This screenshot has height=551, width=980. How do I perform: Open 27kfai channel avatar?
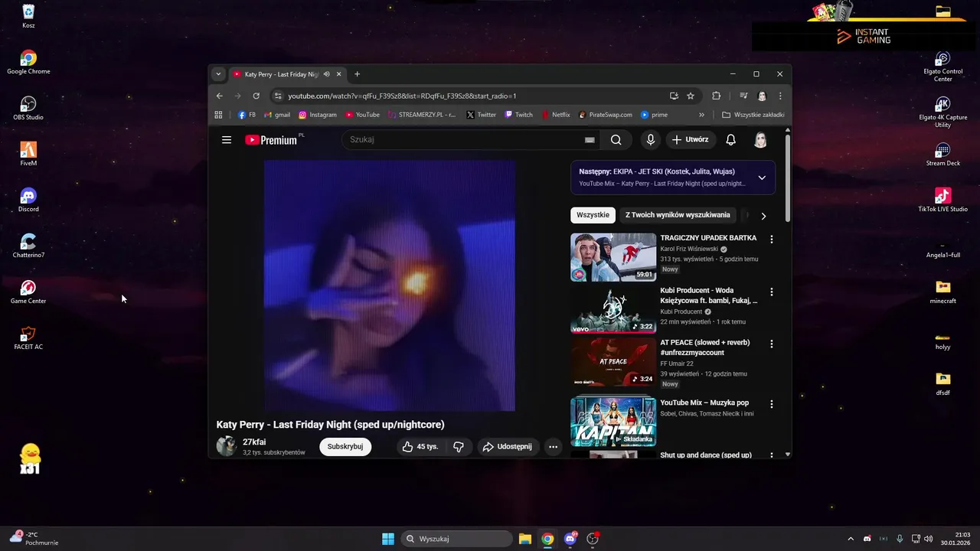(226, 446)
